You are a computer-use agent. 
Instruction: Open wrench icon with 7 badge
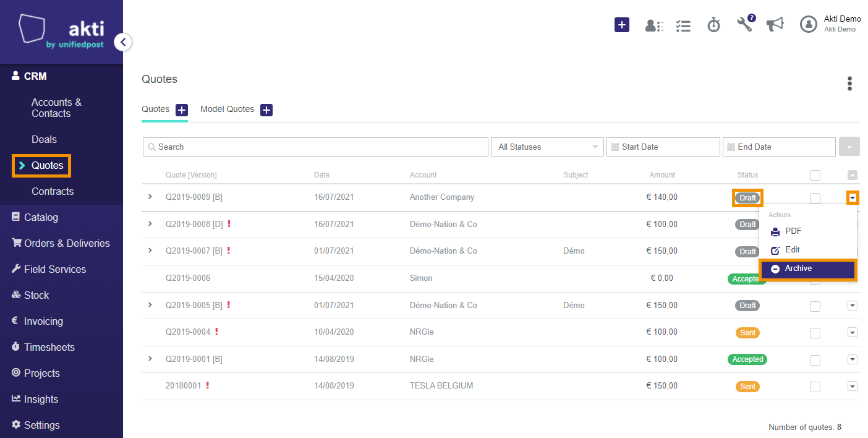[746, 24]
